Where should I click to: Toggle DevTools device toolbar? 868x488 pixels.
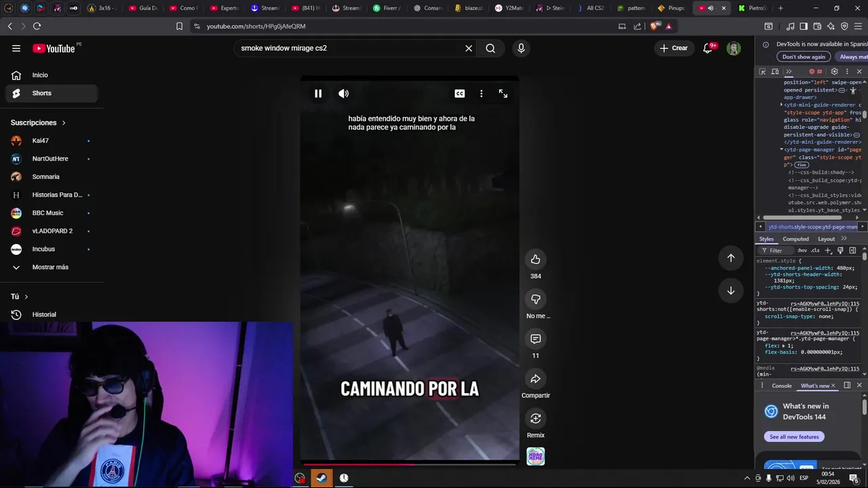pyautogui.click(x=775, y=71)
